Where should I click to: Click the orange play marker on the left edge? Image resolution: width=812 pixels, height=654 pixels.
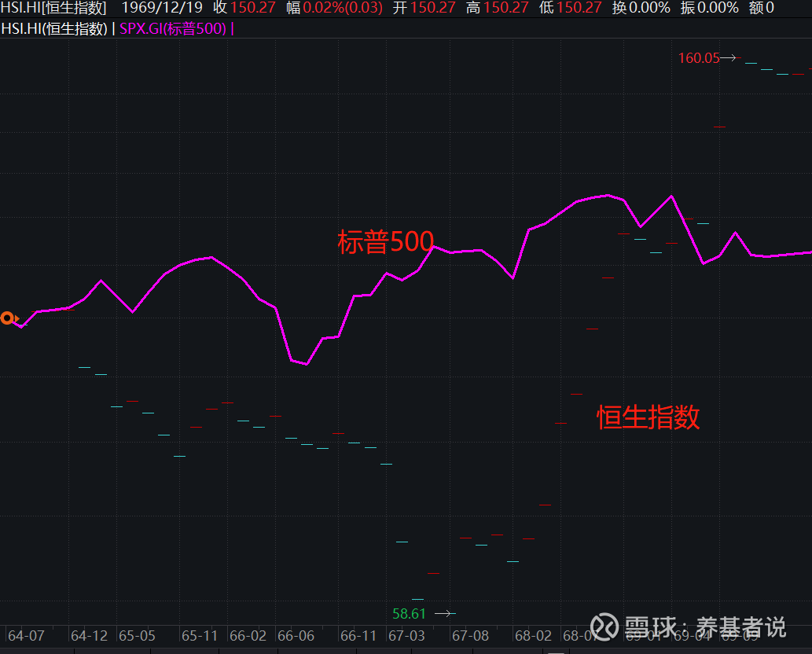(7, 318)
